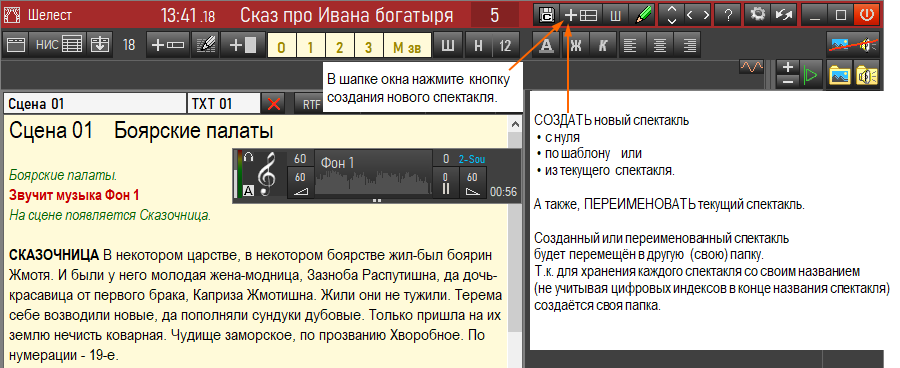The image size is (900, 368).
Task: Click the orange waveform icon
Action: (751, 68)
